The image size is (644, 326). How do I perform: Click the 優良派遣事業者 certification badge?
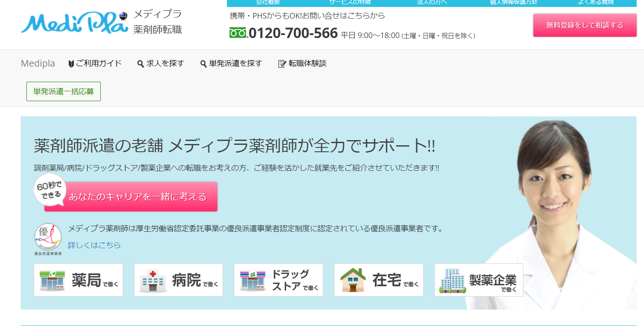click(x=48, y=239)
